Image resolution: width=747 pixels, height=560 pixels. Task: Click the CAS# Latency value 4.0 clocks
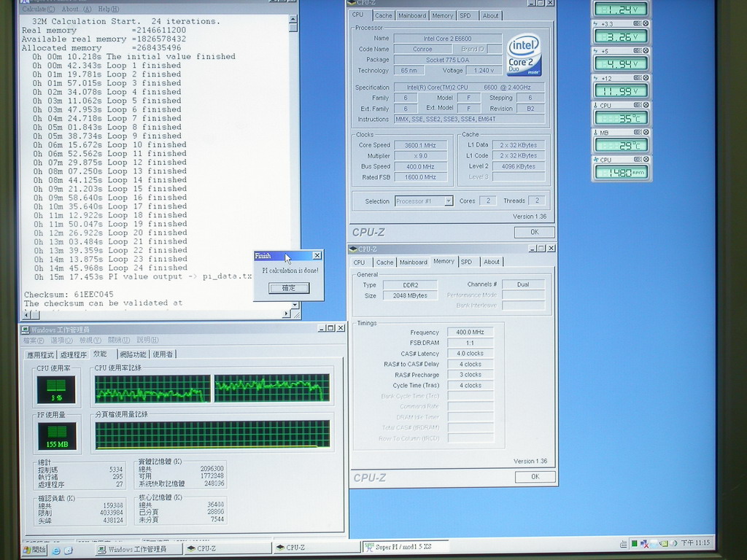[x=471, y=354]
